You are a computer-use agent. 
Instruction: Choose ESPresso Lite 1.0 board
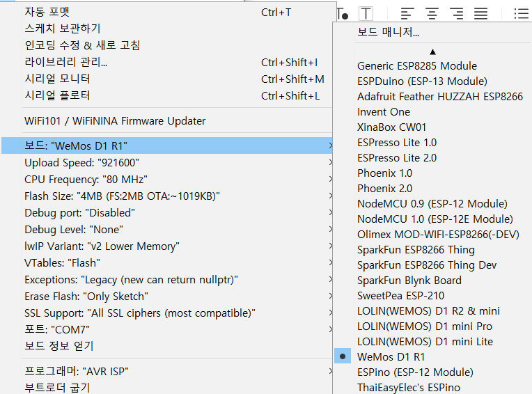pos(432,143)
